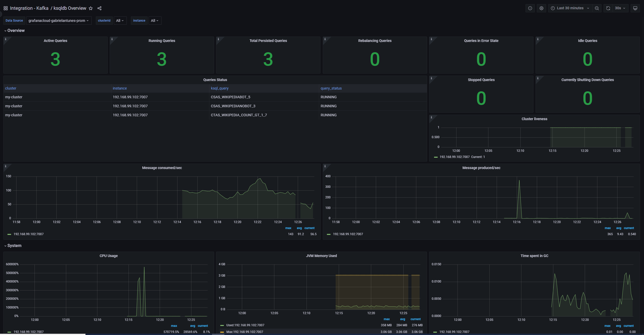Collapse the System section
Image resolution: width=644 pixels, height=335 pixels.
pyautogui.click(x=14, y=245)
